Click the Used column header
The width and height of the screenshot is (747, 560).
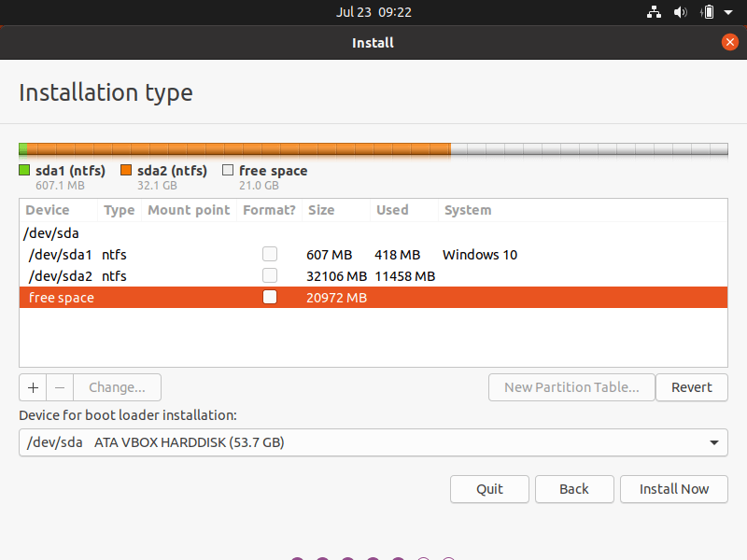[404, 210]
